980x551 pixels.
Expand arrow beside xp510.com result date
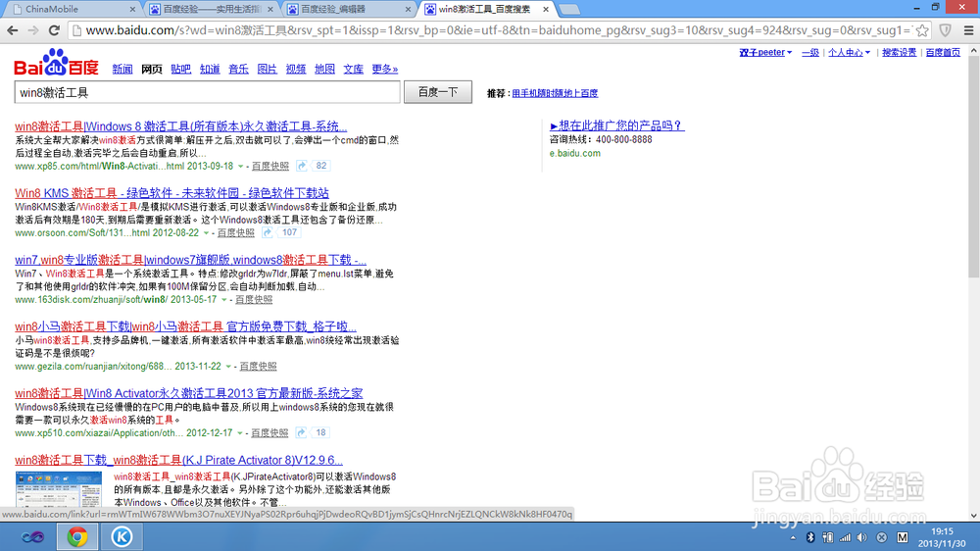(x=240, y=433)
